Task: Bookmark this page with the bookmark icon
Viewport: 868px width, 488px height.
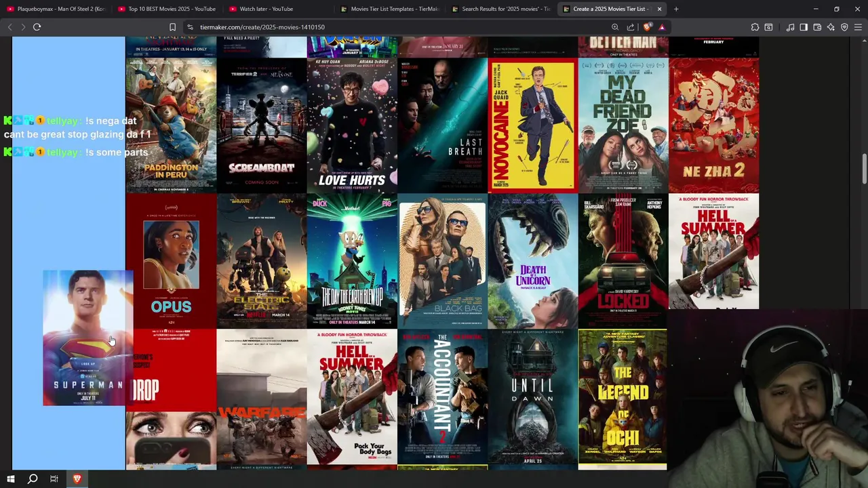Action: [172, 27]
